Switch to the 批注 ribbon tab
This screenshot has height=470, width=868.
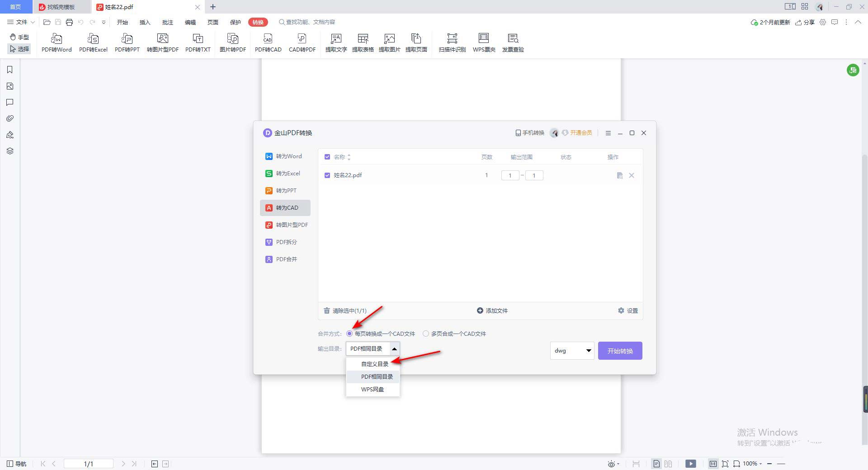[167, 22]
